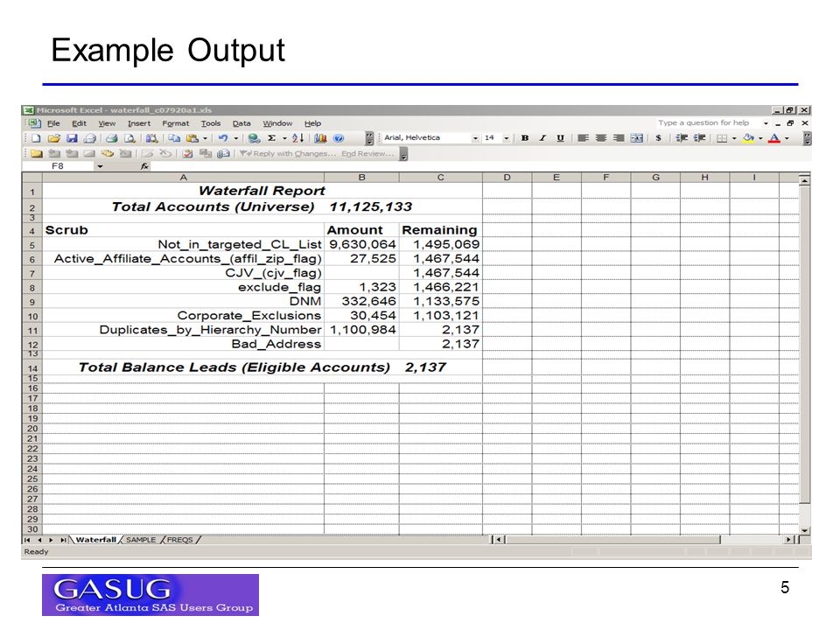Open the Insert menu
This screenshot has width=840, height=630.
139,123
